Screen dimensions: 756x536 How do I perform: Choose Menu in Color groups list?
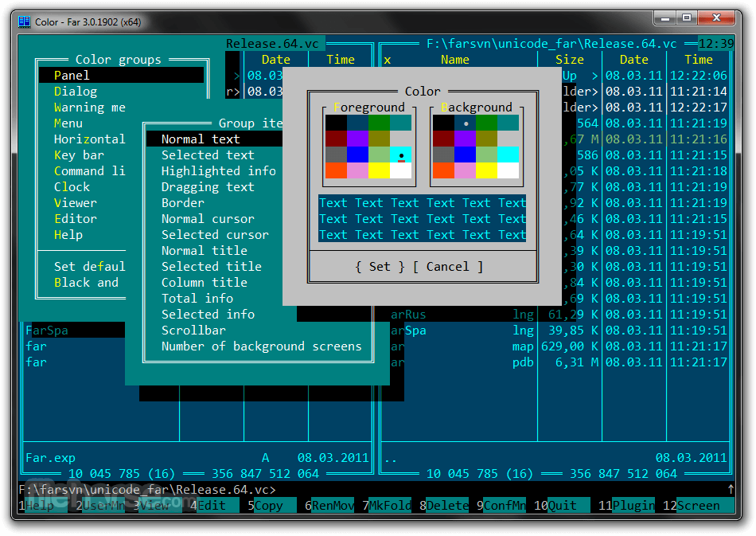[x=68, y=123]
